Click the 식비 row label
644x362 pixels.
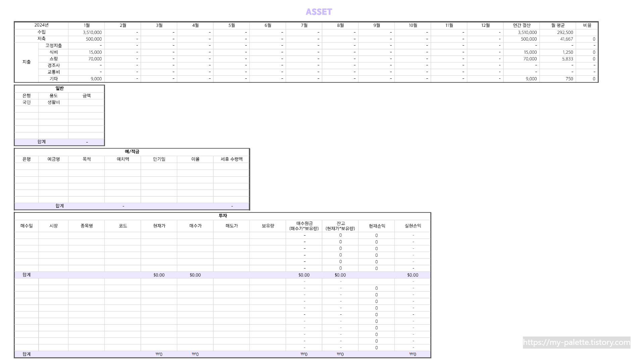53,52
